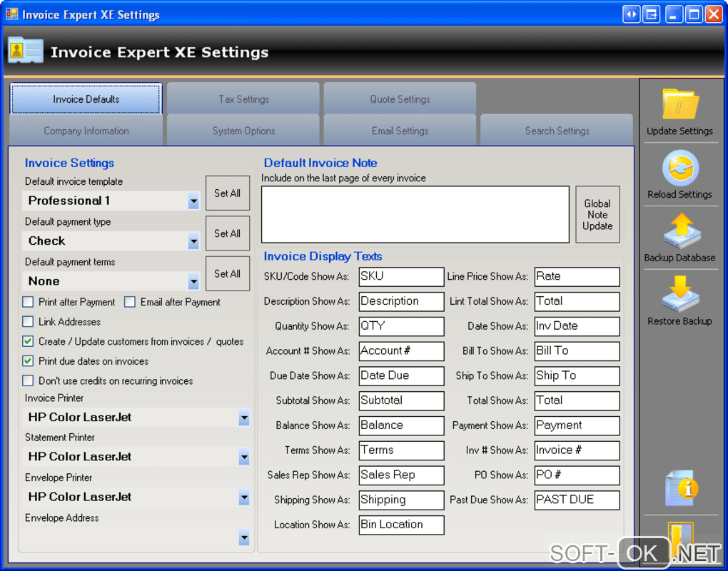Image resolution: width=728 pixels, height=571 pixels.
Task: Open the Statement Printer dropdown
Action: pos(244,458)
